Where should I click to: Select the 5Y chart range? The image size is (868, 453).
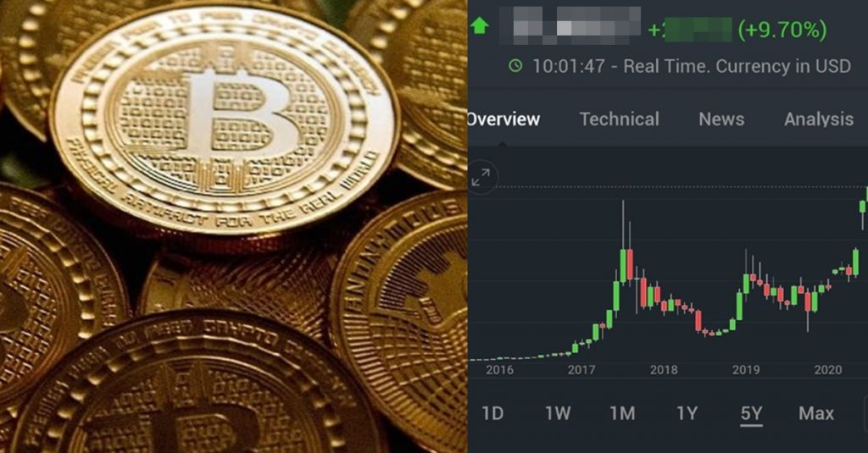[x=751, y=414]
